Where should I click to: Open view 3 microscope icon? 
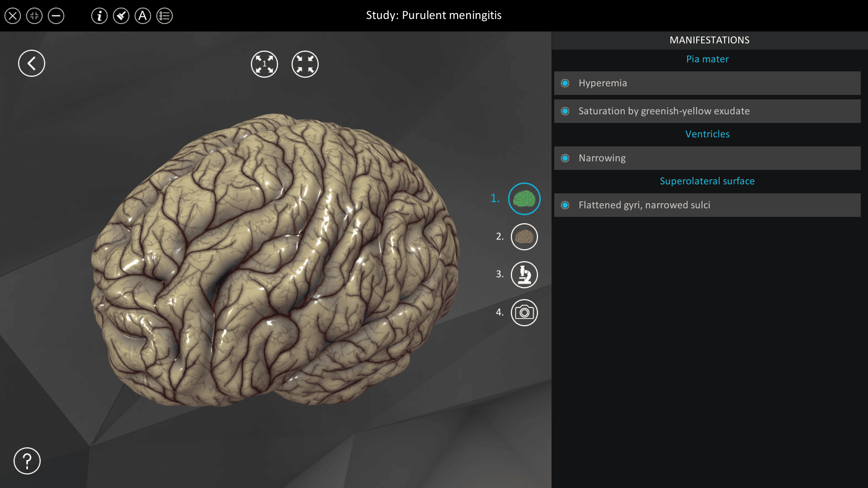pyautogui.click(x=524, y=275)
